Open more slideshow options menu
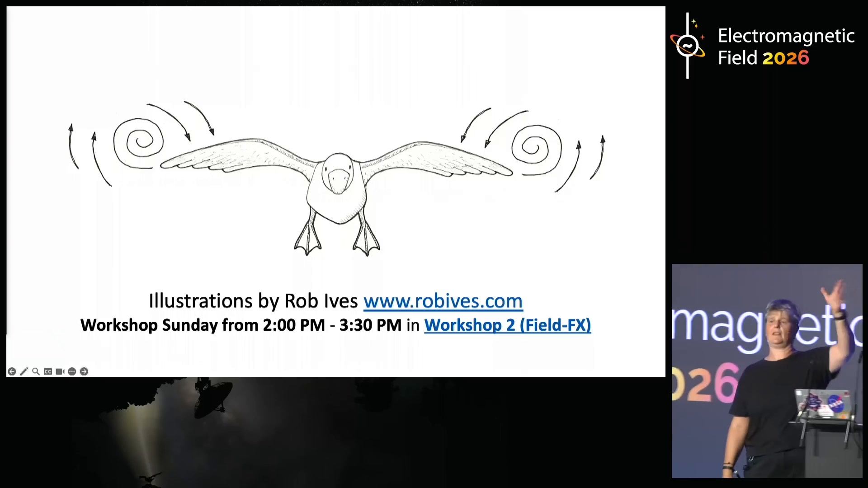This screenshot has height=488, width=868. point(72,371)
